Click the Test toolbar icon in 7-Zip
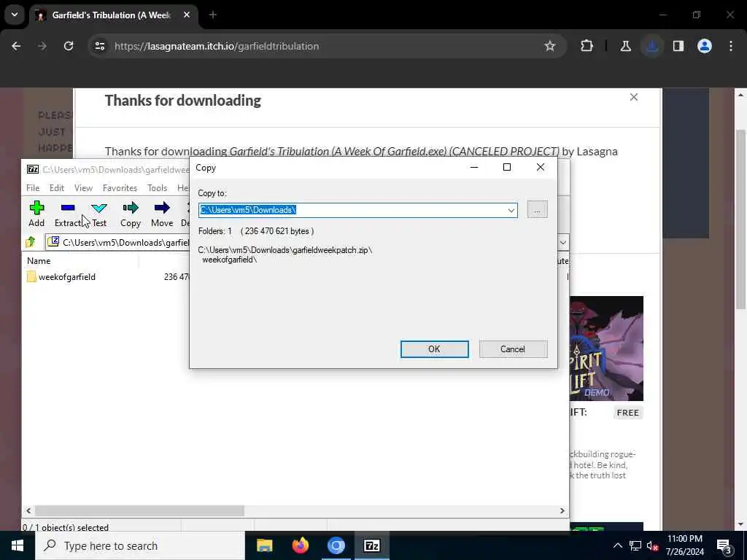This screenshot has height=560, width=747. pyautogui.click(x=99, y=208)
